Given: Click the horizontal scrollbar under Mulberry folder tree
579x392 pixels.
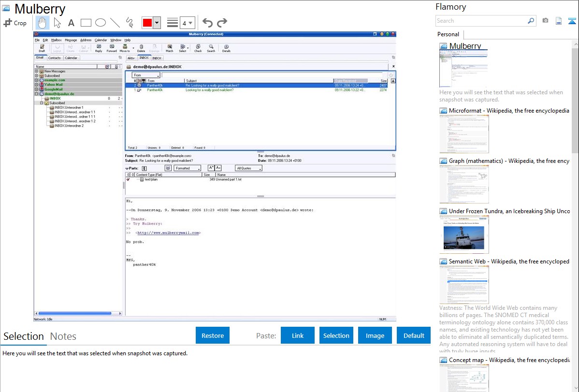Looking at the screenshot, I should tap(78, 313).
